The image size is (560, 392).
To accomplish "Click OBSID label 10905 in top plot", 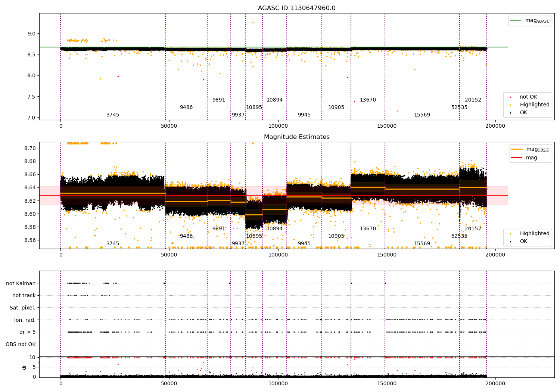I will click(x=336, y=108).
